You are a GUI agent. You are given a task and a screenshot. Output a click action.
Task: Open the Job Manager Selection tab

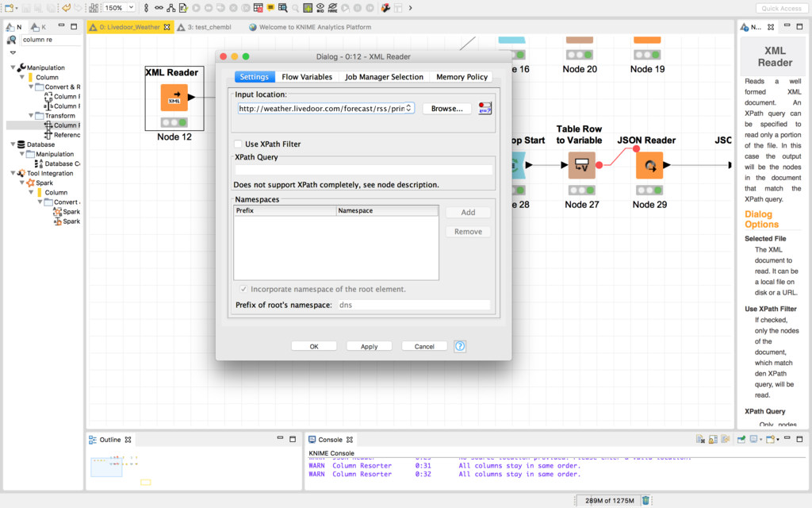click(x=385, y=77)
